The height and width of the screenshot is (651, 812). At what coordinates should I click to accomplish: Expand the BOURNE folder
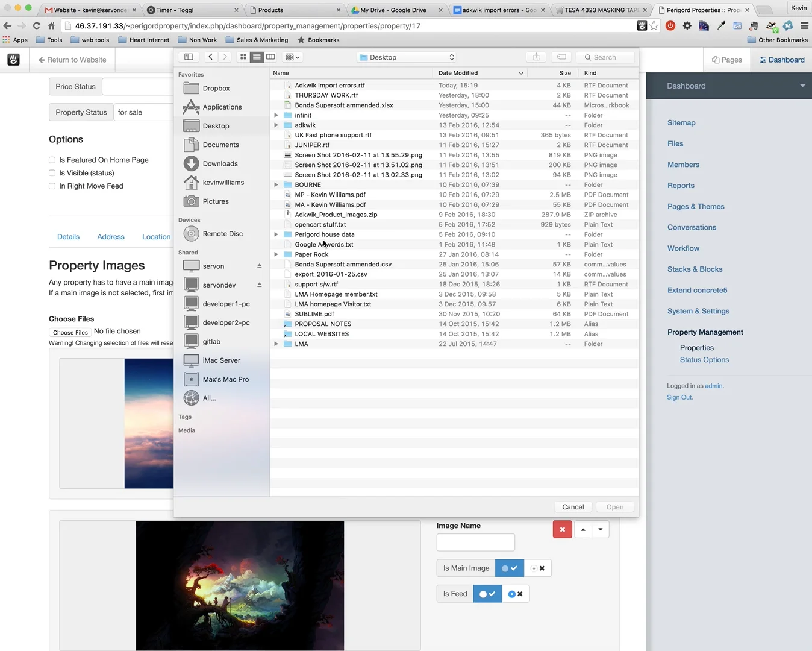point(276,185)
